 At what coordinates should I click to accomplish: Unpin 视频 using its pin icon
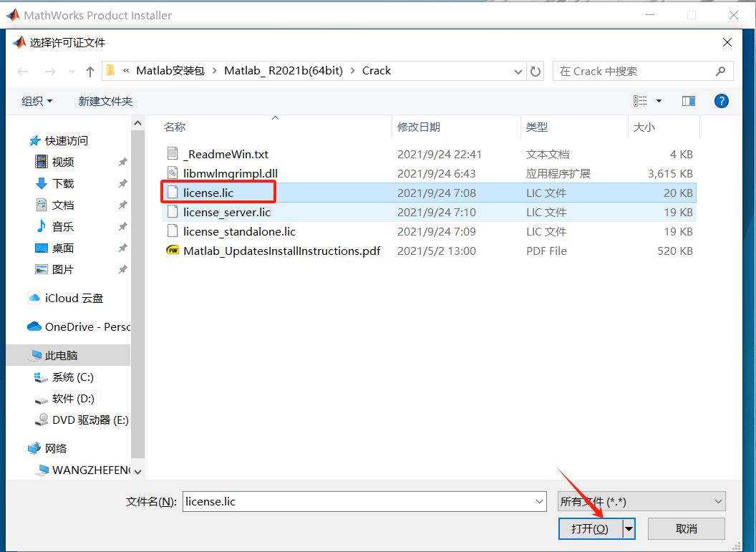[123, 162]
